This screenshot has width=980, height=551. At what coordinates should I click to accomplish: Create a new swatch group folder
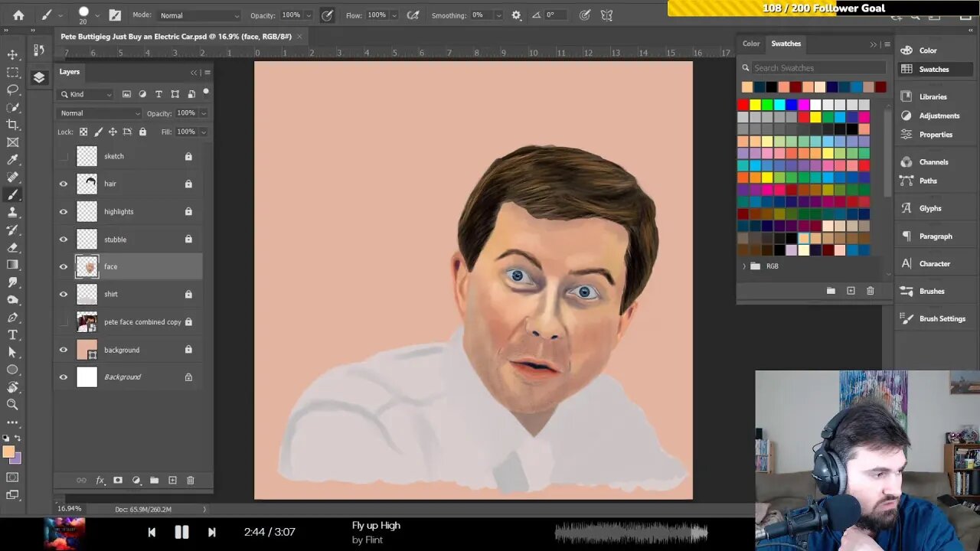pos(831,291)
